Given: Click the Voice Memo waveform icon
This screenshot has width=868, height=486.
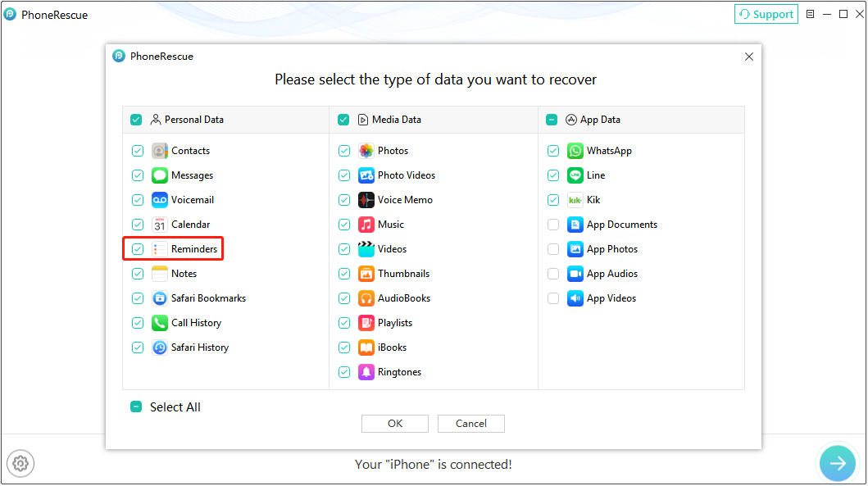Looking at the screenshot, I should click(366, 200).
